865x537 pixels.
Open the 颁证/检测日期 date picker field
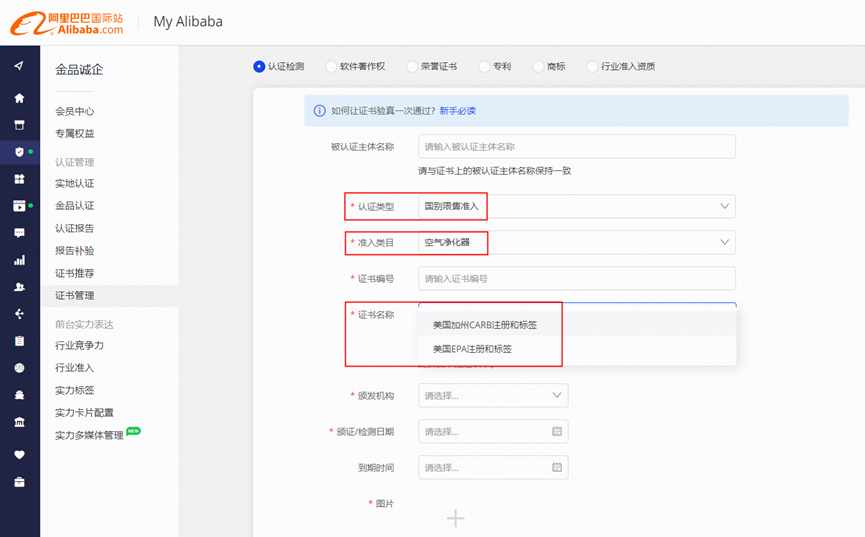click(x=493, y=431)
